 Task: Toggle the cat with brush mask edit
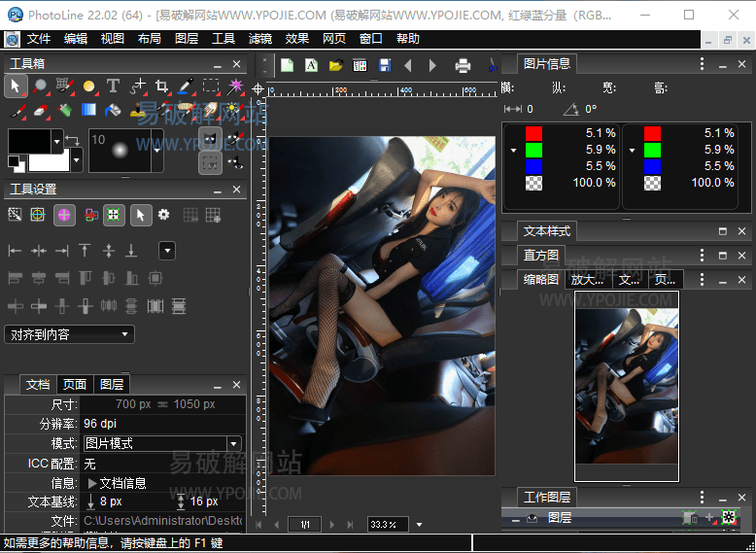point(235,138)
